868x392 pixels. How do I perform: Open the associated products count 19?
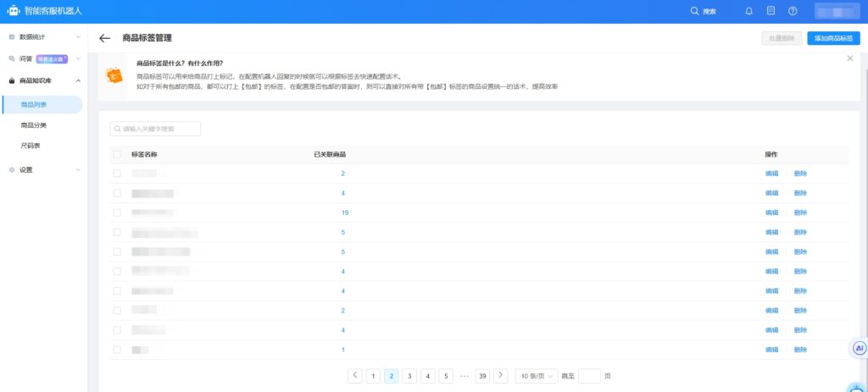pyautogui.click(x=344, y=213)
